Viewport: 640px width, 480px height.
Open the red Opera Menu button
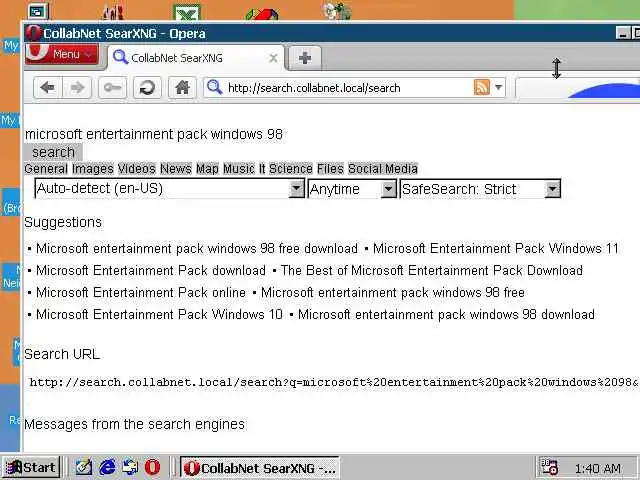tap(62, 54)
